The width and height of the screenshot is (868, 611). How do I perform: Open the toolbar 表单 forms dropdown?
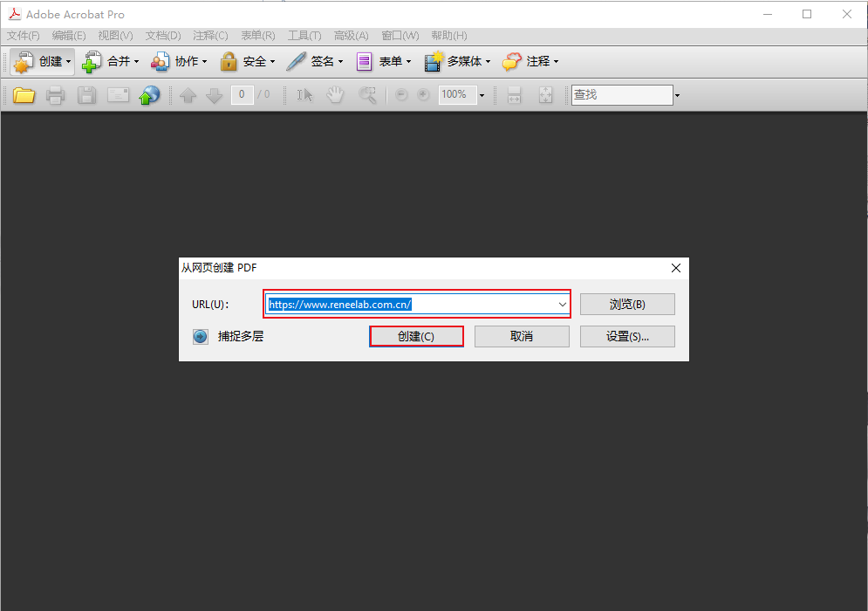[x=384, y=61]
